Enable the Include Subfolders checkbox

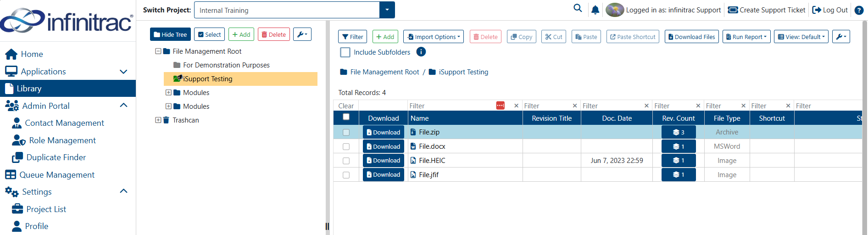pyautogui.click(x=345, y=52)
